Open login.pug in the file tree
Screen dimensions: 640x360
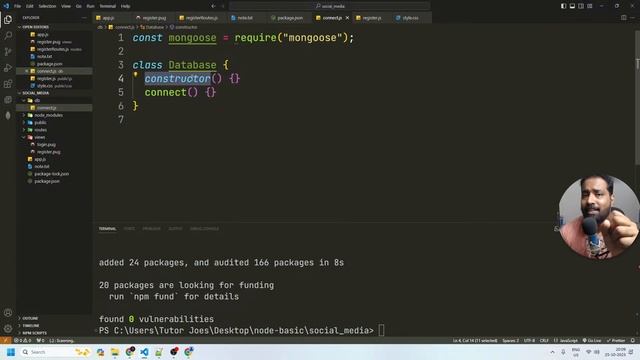pyautogui.click(x=46, y=144)
